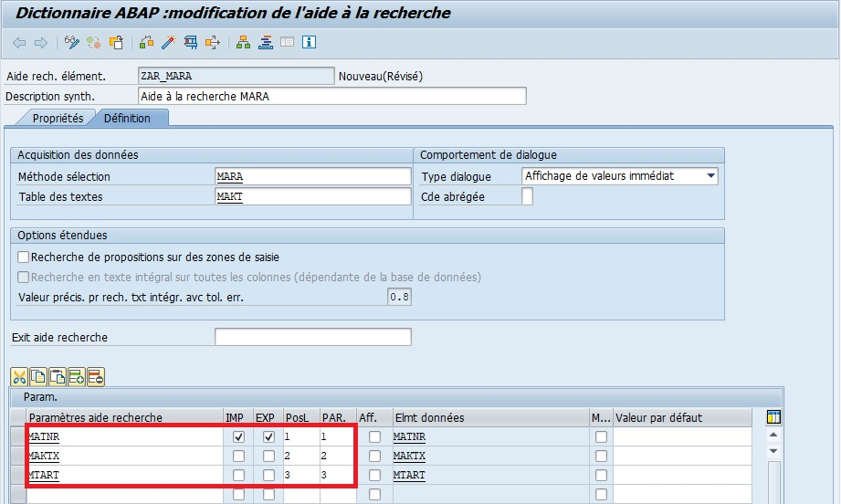Image resolution: width=841 pixels, height=504 pixels.
Task: Click the Exit aide recherche field
Action: tap(312, 338)
